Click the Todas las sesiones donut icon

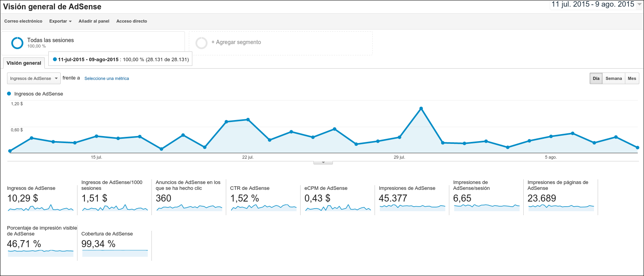point(18,43)
